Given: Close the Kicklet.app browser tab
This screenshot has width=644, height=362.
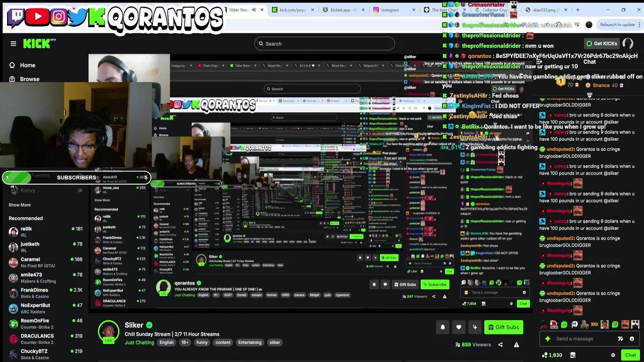Looking at the screenshot, I should point(363,10).
